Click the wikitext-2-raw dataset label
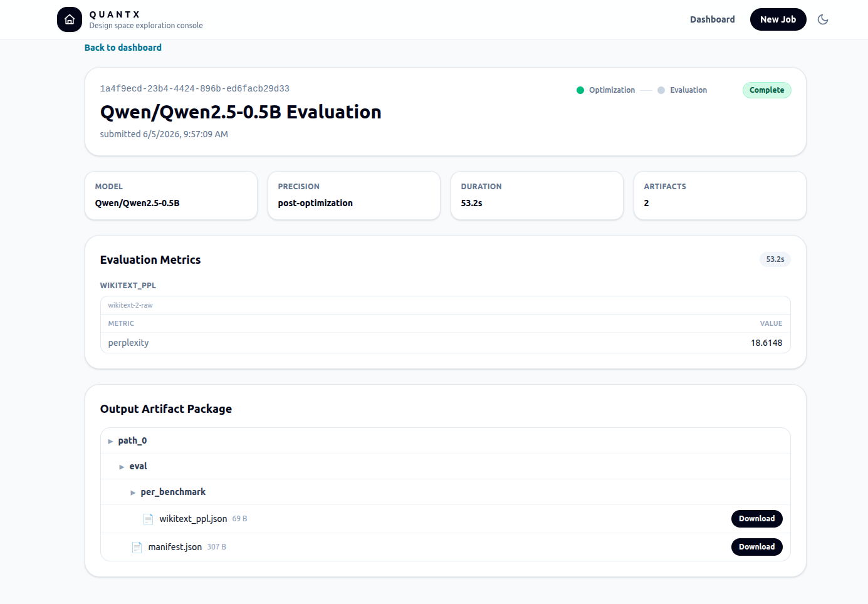 click(130, 305)
